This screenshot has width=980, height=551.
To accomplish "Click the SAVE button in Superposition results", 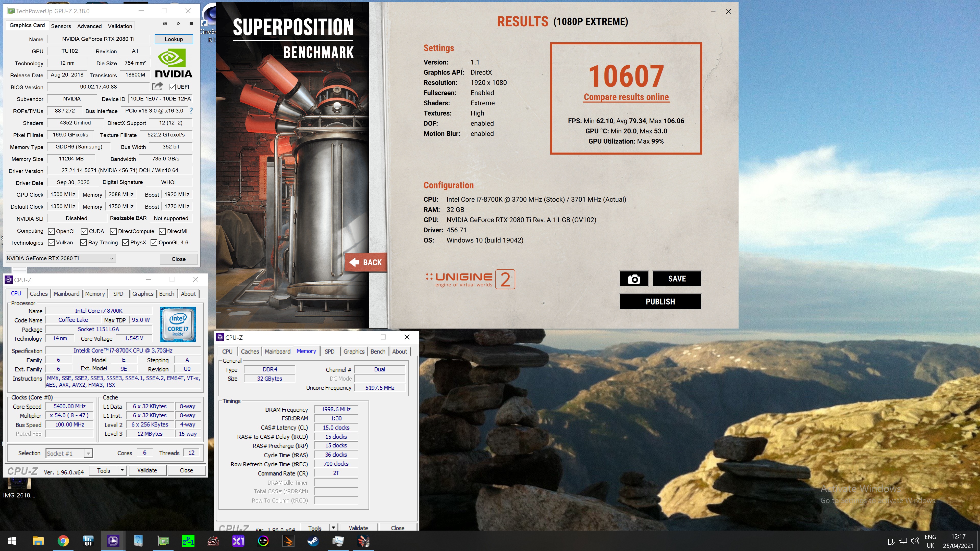I will point(677,279).
